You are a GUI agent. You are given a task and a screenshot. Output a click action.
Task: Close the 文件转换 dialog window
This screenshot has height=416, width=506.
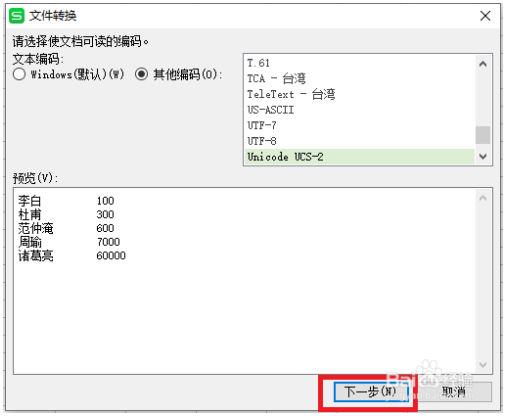[x=485, y=16]
